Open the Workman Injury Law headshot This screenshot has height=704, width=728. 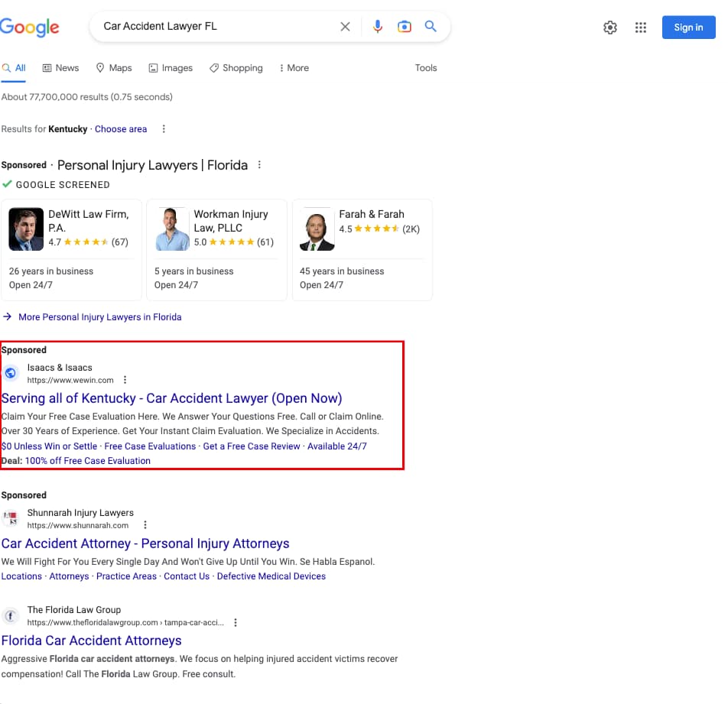172,229
